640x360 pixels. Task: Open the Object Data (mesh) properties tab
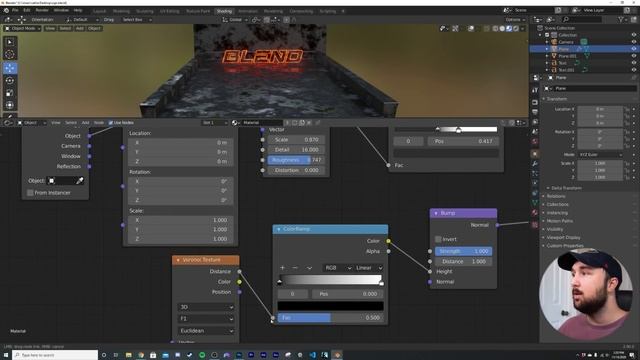click(x=535, y=202)
